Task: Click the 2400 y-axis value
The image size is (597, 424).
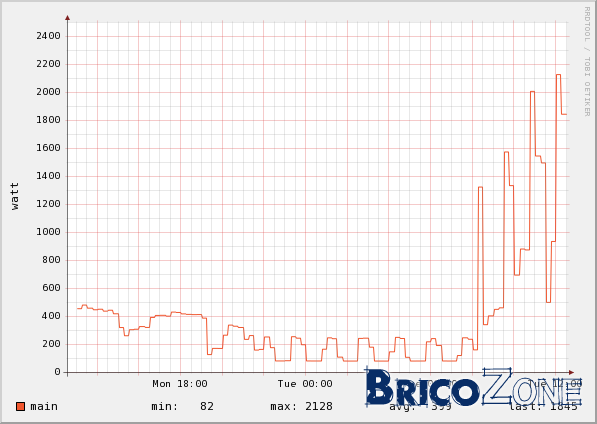Action: (x=48, y=36)
